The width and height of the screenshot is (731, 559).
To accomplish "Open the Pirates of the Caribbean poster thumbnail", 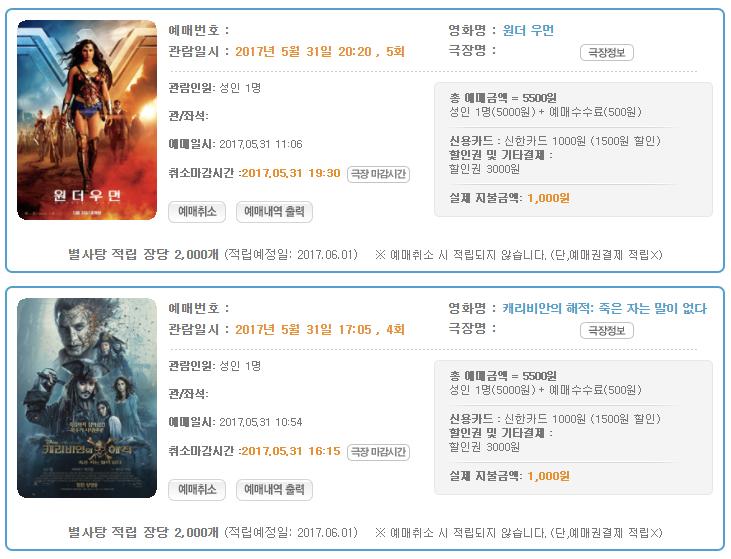I will pos(87,398).
